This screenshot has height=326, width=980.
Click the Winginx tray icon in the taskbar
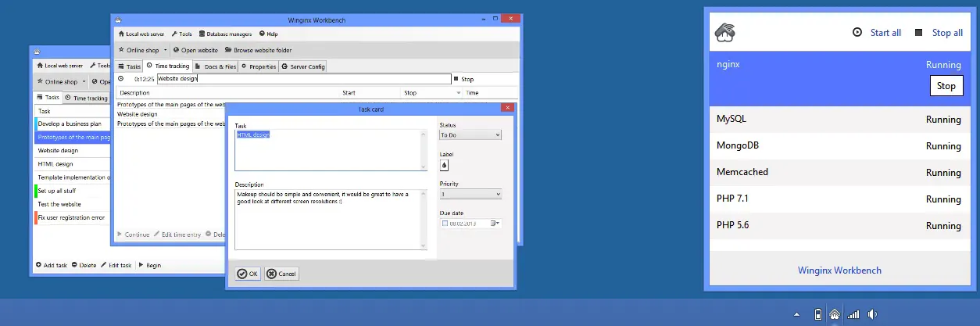[x=835, y=314]
